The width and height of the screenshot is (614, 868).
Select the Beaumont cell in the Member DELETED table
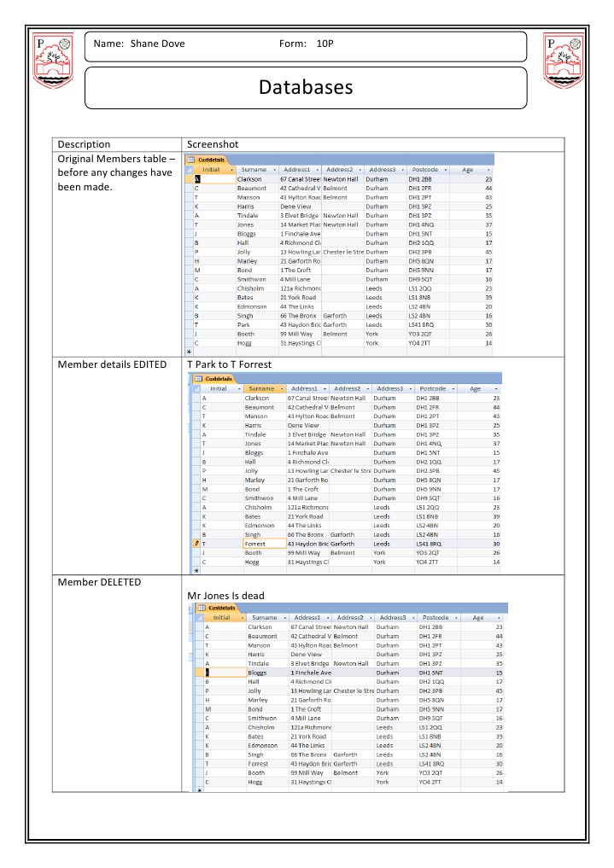point(268,637)
